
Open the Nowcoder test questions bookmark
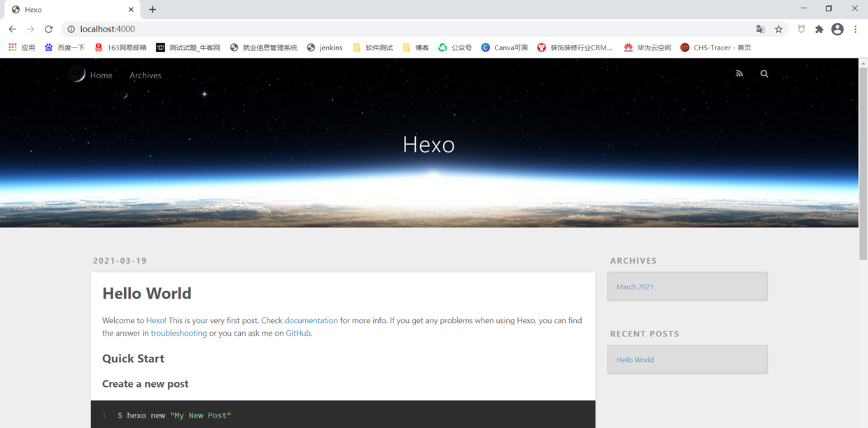188,48
